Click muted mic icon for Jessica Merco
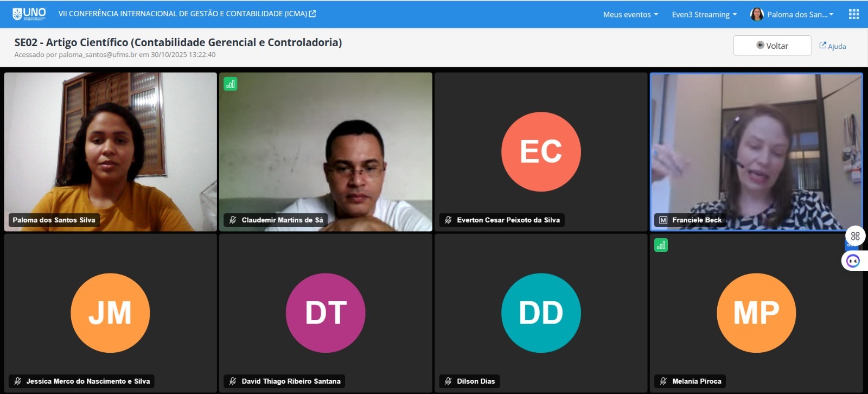This screenshot has width=868, height=394. [x=17, y=381]
